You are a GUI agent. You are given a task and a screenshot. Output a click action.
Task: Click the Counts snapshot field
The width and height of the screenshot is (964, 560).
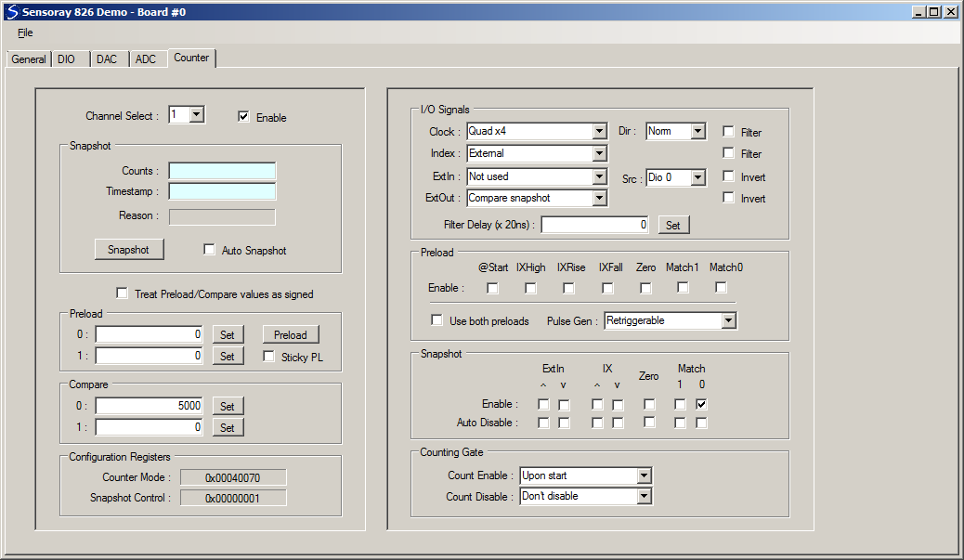point(223,171)
